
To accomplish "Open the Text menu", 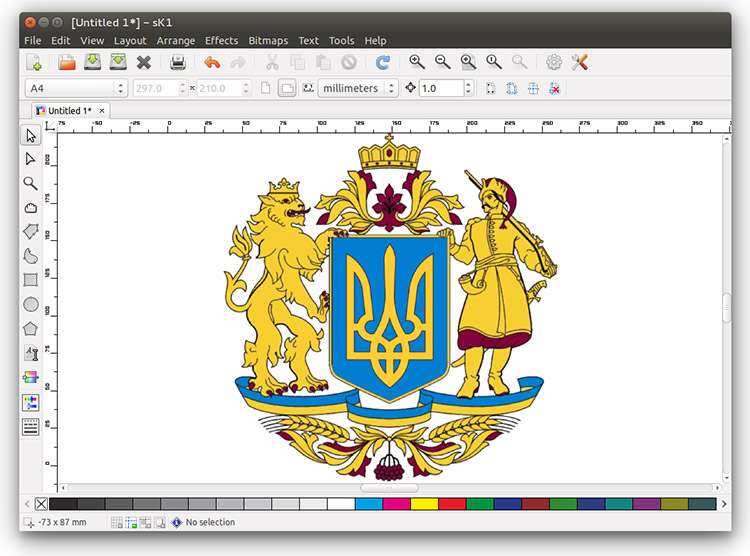I will [309, 41].
